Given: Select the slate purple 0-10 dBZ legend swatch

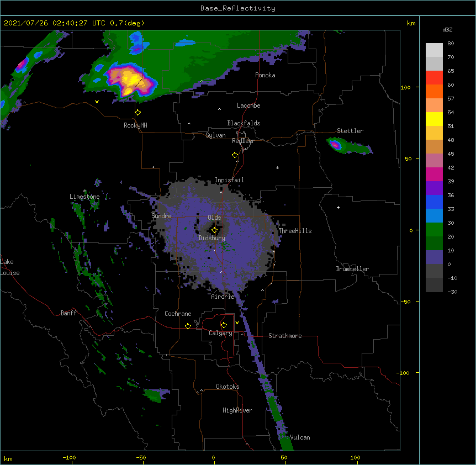Looking at the screenshot, I should pos(434,257).
